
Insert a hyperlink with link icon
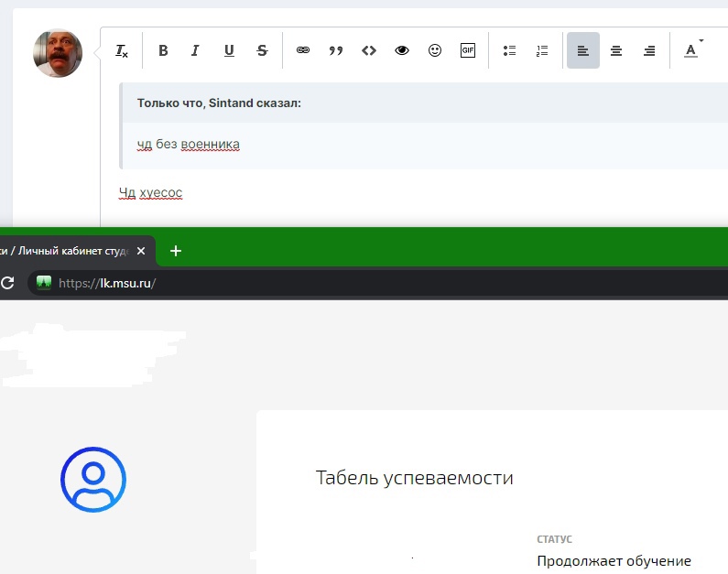coord(303,51)
